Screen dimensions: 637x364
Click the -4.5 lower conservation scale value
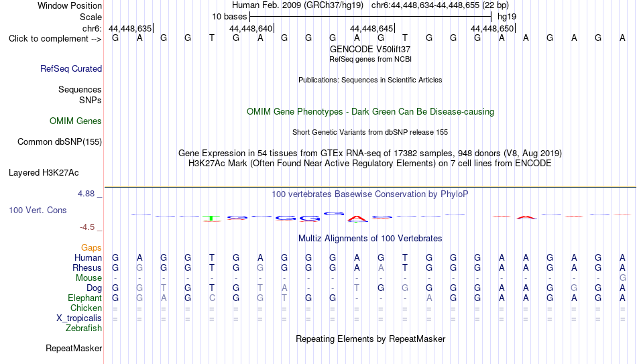pos(87,227)
